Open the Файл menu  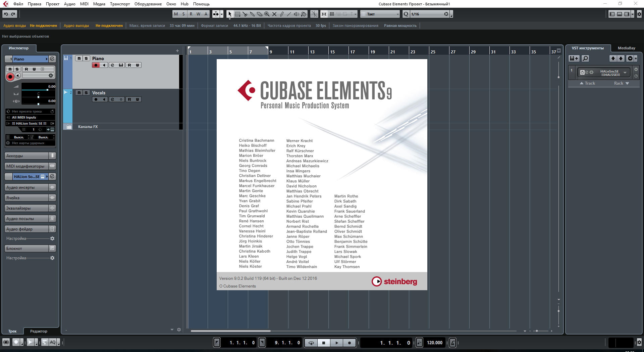tap(18, 4)
